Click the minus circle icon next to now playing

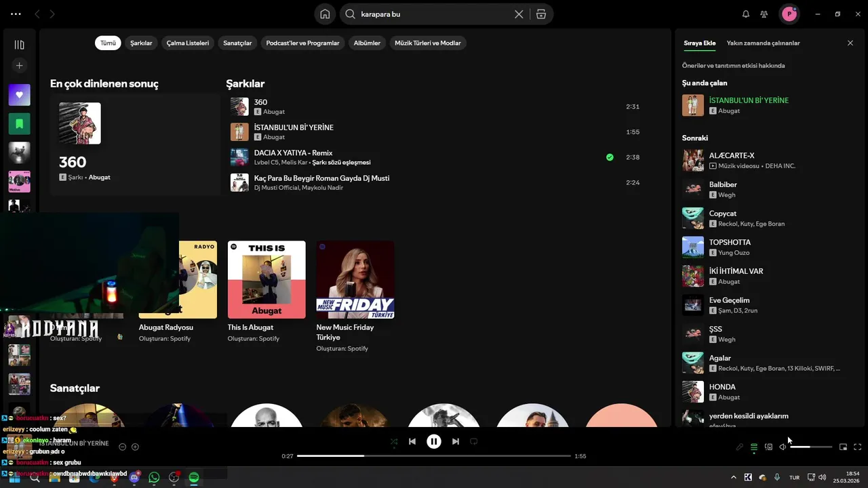(122, 447)
